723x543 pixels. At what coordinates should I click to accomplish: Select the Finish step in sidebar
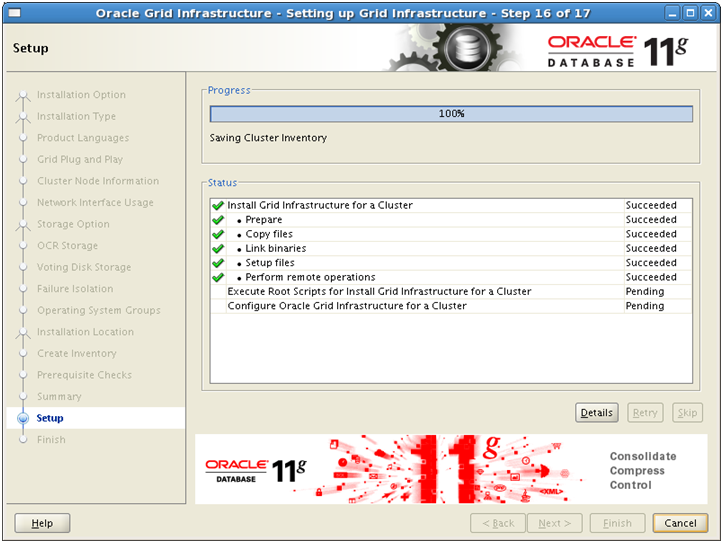pyautogui.click(x=51, y=440)
